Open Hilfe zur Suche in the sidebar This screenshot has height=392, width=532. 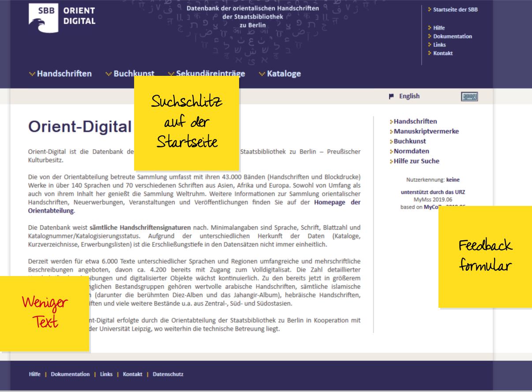tap(416, 161)
